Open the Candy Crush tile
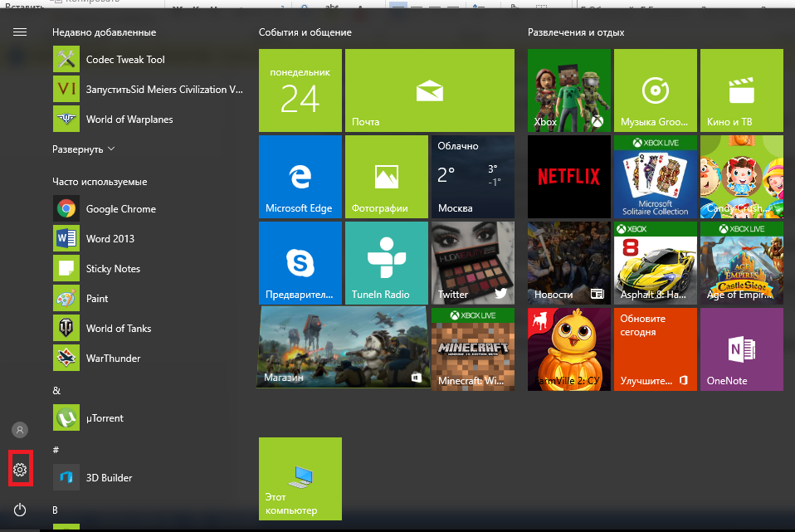The height and width of the screenshot is (532, 795). click(x=741, y=177)
